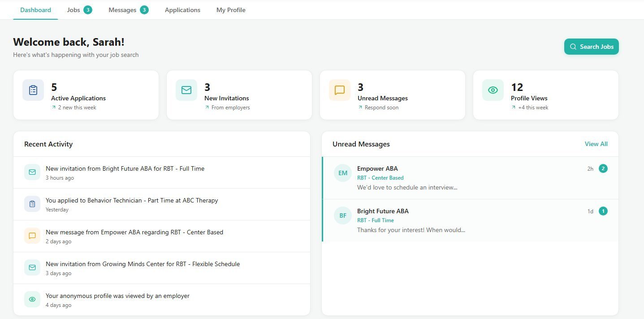Viewport: 644px width, 319px height.
Task: Select the RBT - Full Time link under Bright Future ABA
Action: (376, 220)
